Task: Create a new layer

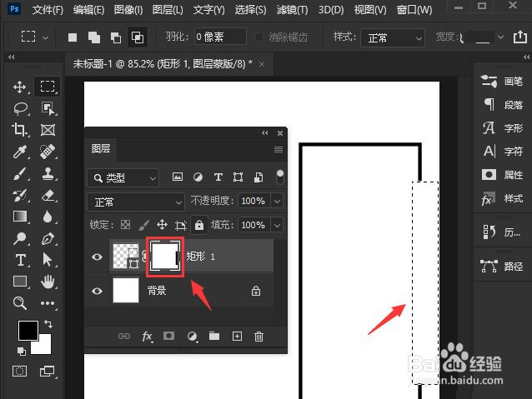Action: tap(237, 336)
